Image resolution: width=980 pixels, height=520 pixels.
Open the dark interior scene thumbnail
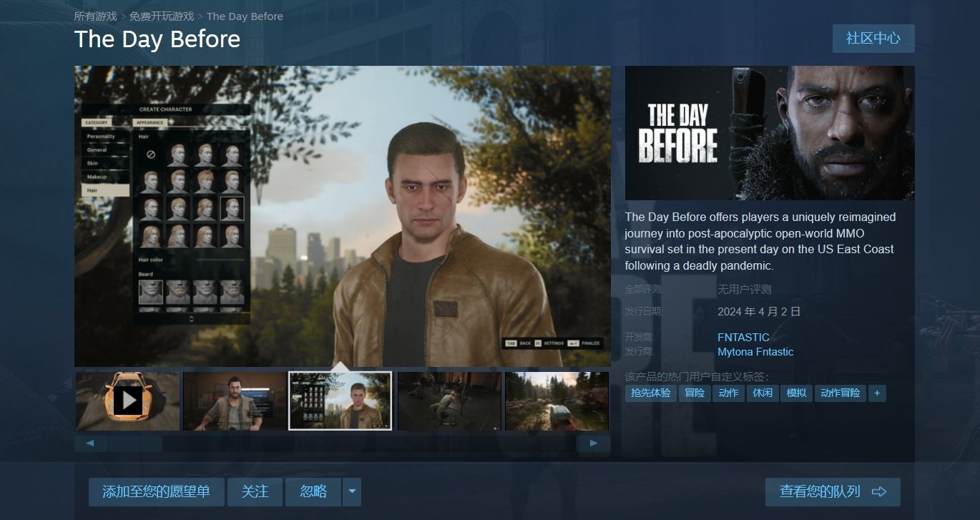(449, 401)
